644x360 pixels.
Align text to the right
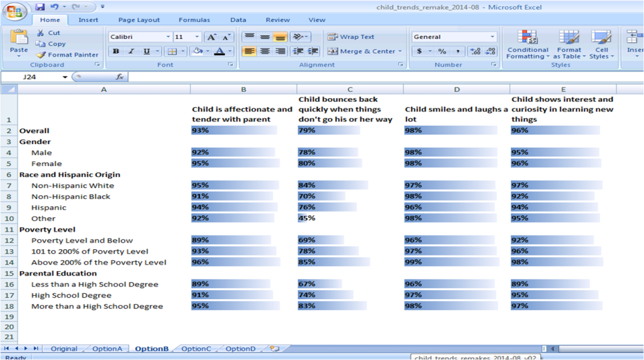(280, 52)
